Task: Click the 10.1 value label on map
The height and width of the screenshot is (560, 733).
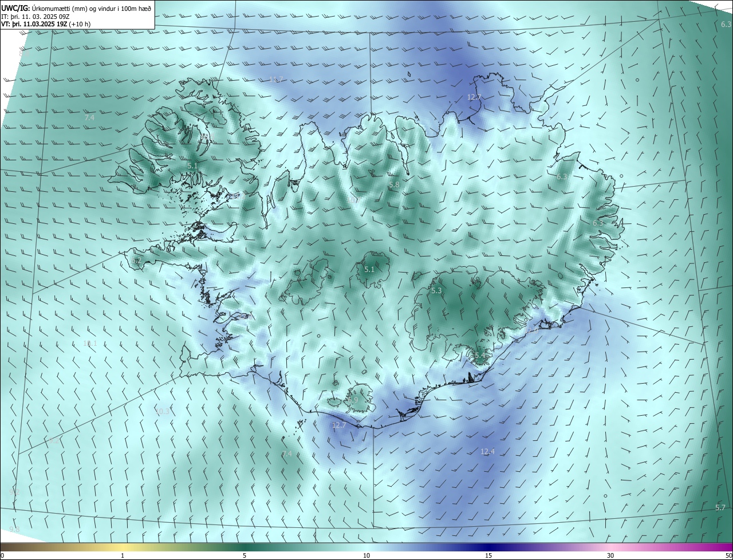Action: 90,344
